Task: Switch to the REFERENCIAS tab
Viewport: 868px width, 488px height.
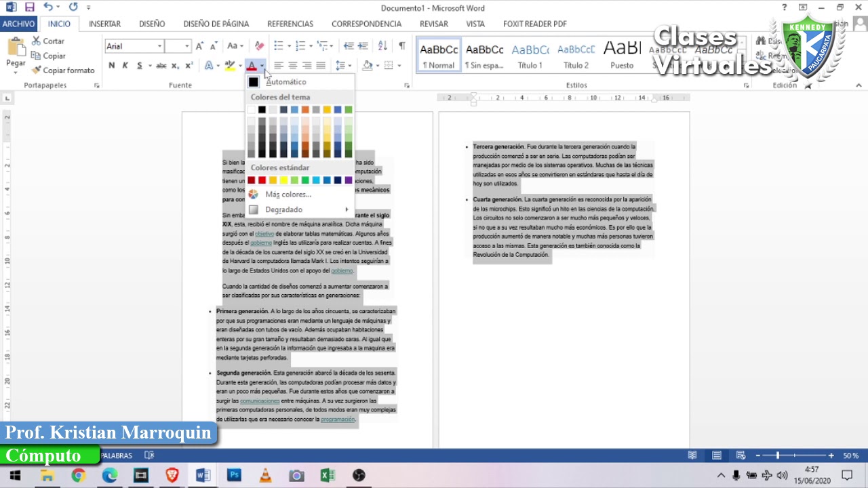Action: point(290,24)
